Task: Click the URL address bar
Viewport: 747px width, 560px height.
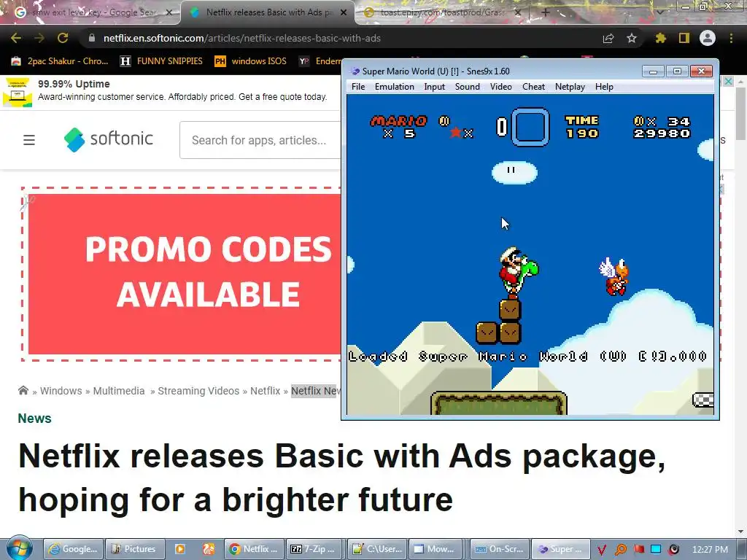Action: click(343, 38)
